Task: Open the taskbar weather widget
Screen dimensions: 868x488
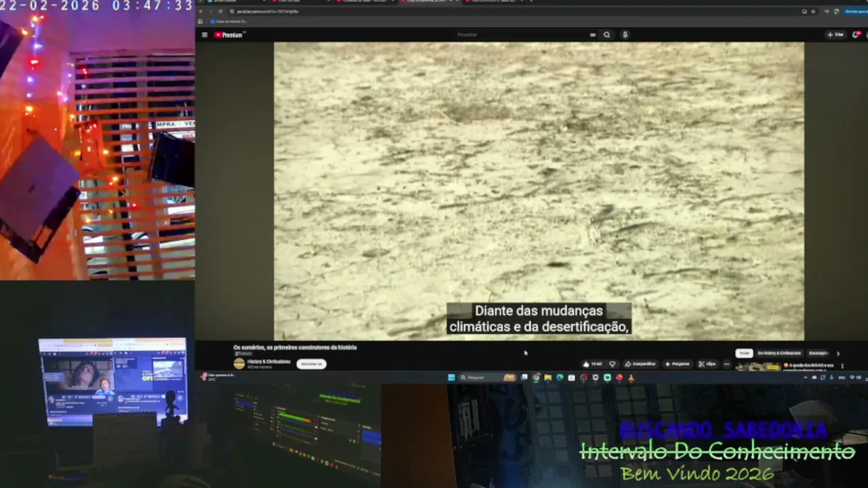Action: click(217, 377)
